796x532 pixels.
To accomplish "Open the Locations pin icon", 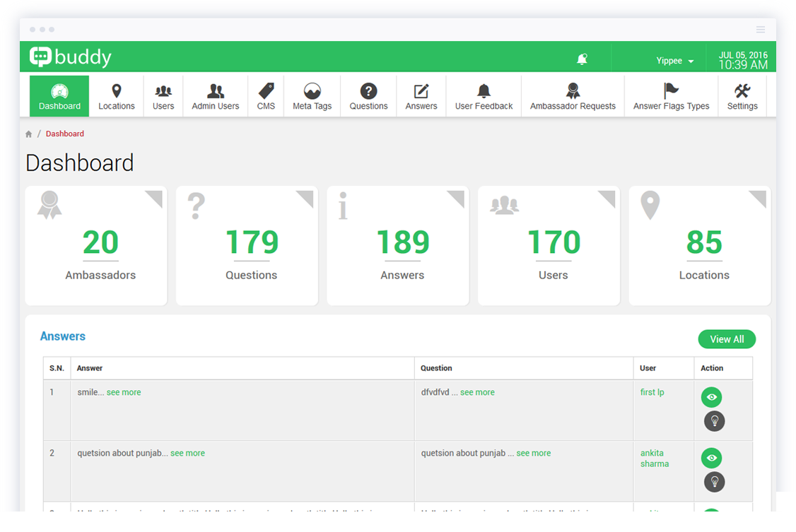I will click(117, 91).
